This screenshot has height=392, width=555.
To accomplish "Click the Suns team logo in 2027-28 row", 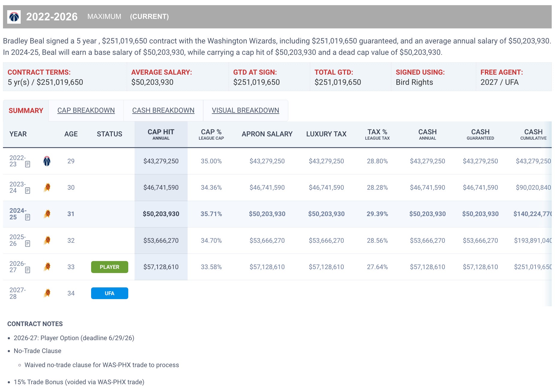I will click(x=47, y=293).
